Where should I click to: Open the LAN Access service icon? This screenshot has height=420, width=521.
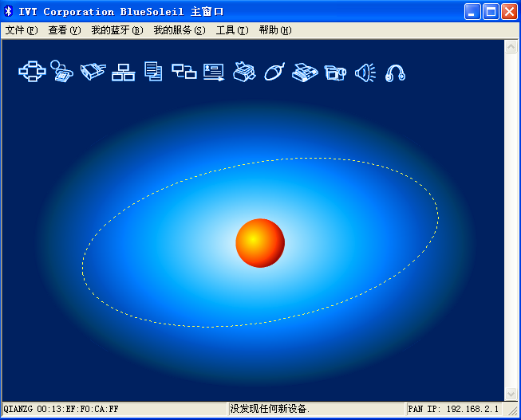click(x=123, y=72)
